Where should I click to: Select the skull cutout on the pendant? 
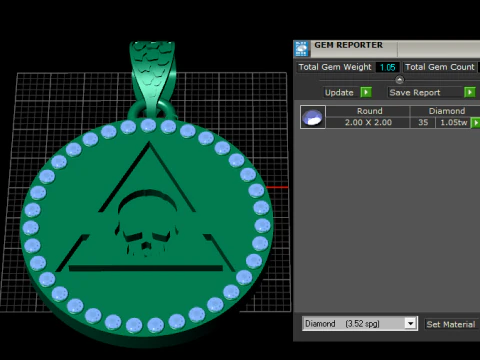[x=147, y=224]
